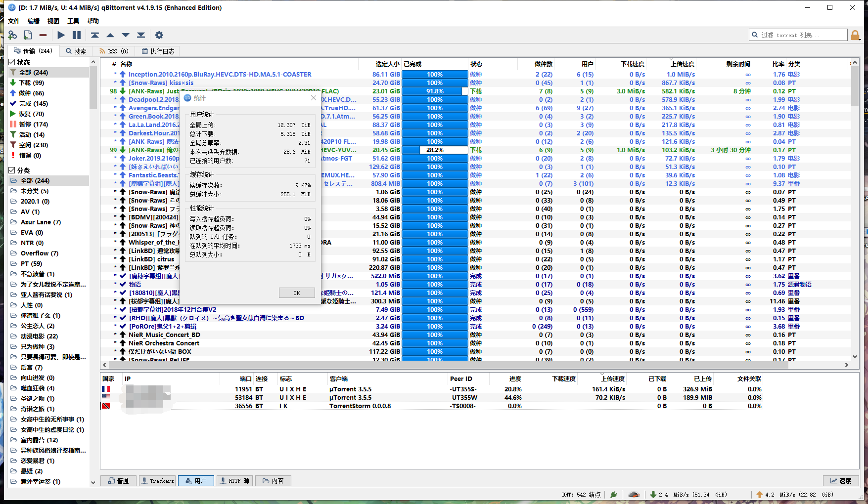Click the connection status plug icon

coord(614,495)
